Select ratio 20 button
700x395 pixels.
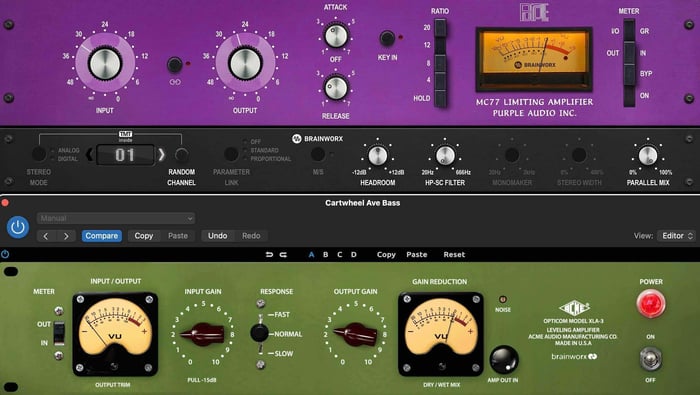pyautogui.click(x=440, y=28)
